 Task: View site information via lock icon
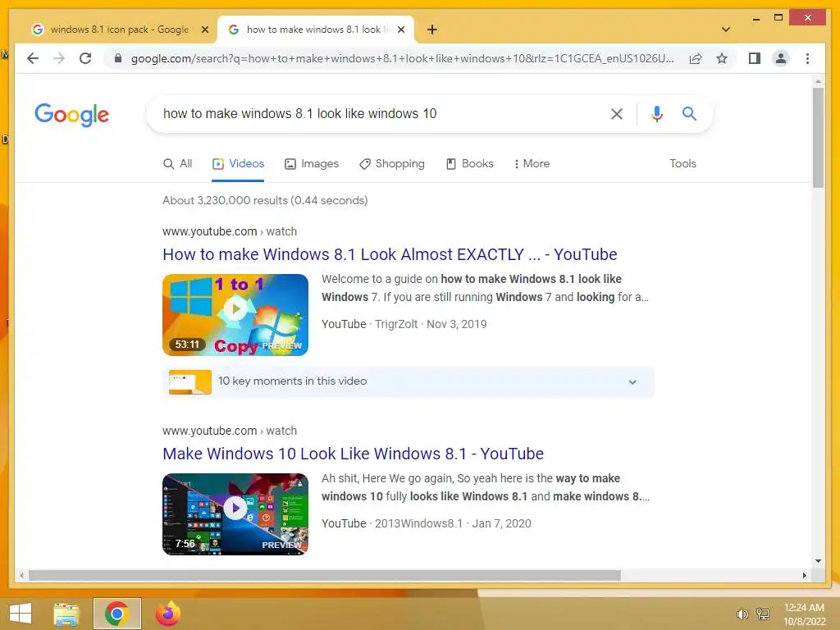pos(118,58)
